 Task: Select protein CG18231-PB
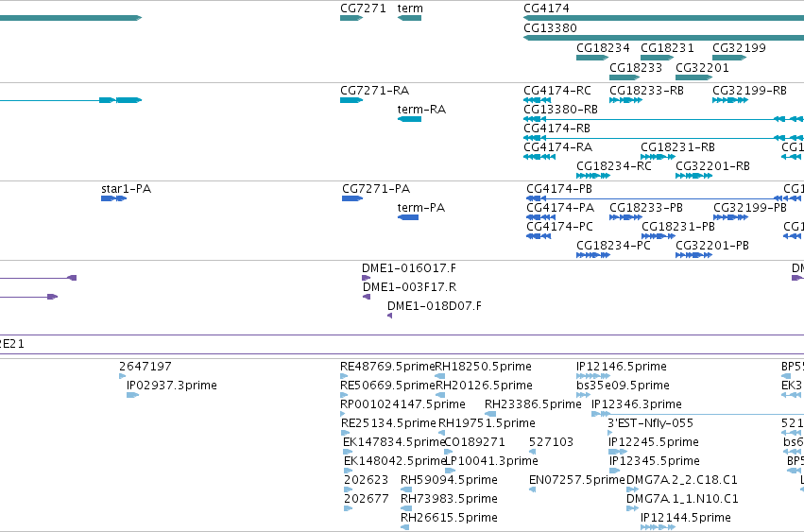659,236
